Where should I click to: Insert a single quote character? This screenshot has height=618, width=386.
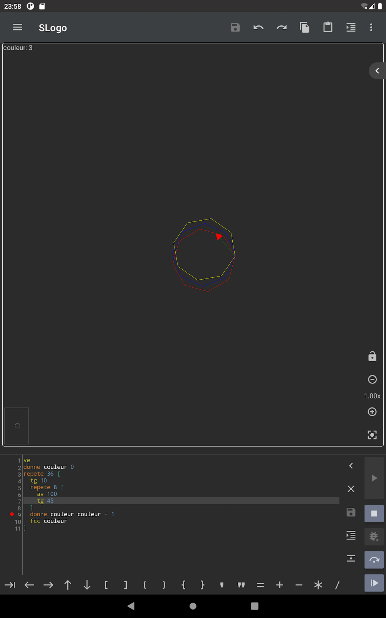222,585
